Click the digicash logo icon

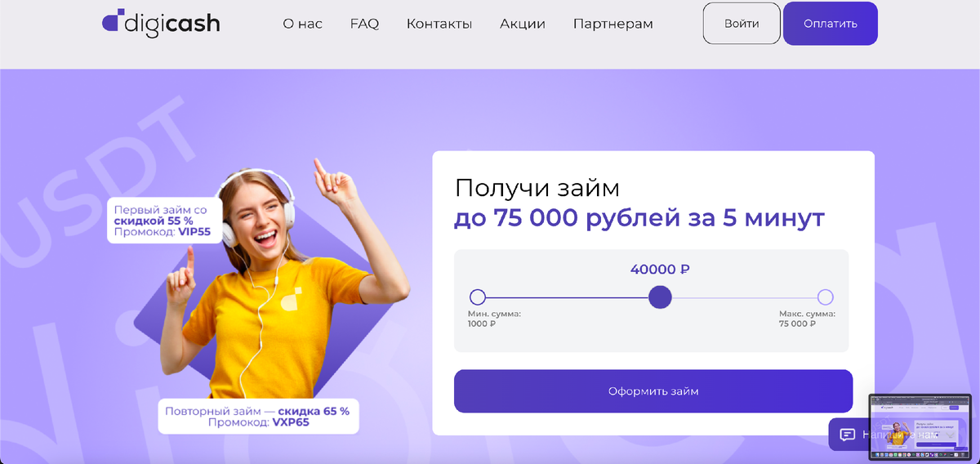click(x=113, y=22)
